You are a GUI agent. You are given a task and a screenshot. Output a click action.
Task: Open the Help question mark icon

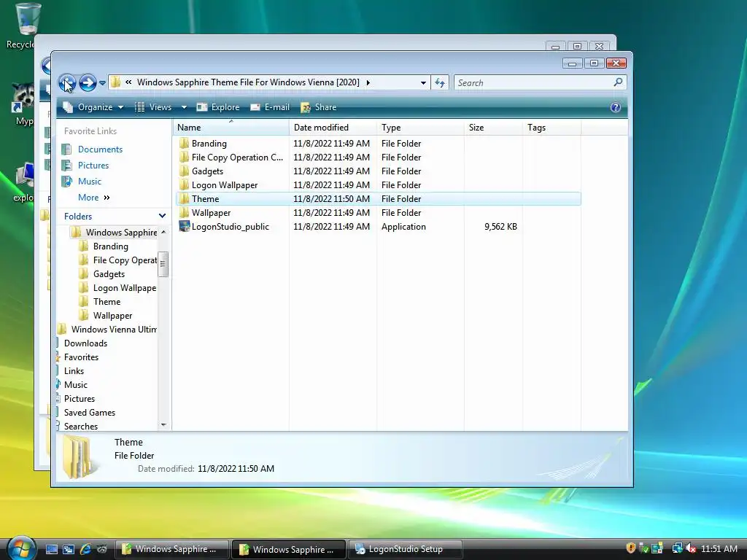616,107
